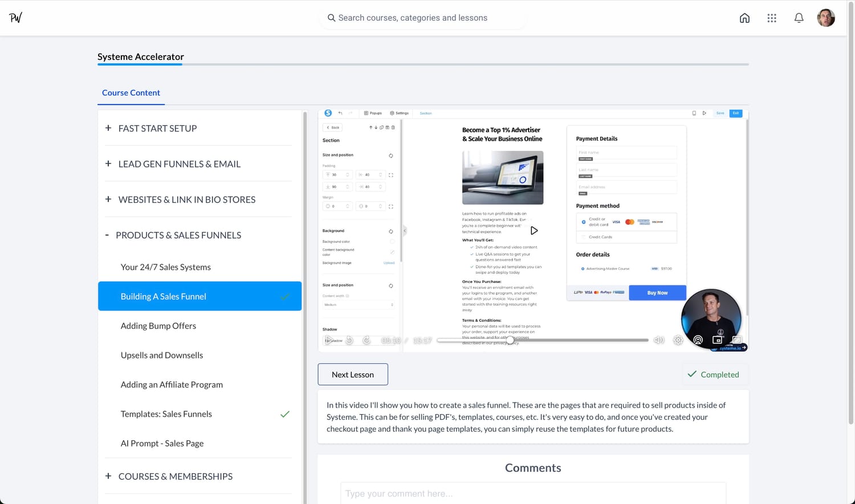This screenshot has height=504, width=855.
Task: Open the Your 24/7 Sales Systems lesson
Action: click(x=199, y=267)
